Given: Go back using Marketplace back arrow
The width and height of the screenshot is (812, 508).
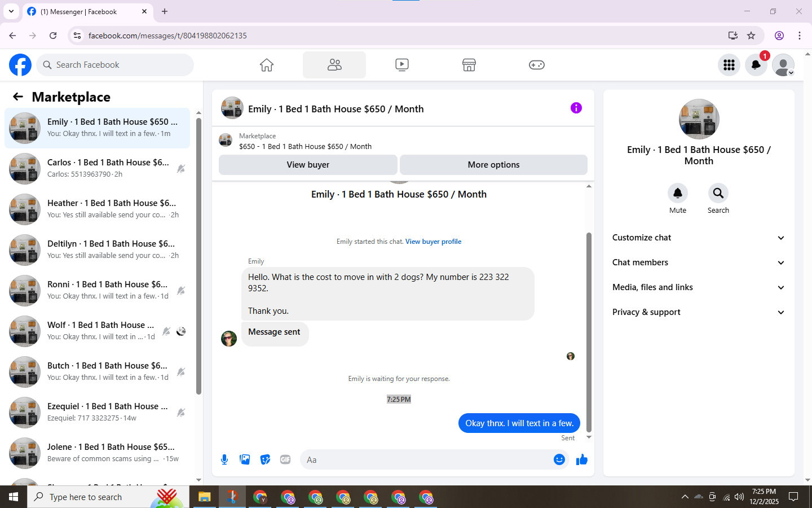Looking at the screenshot, I should tap(18, 97).
